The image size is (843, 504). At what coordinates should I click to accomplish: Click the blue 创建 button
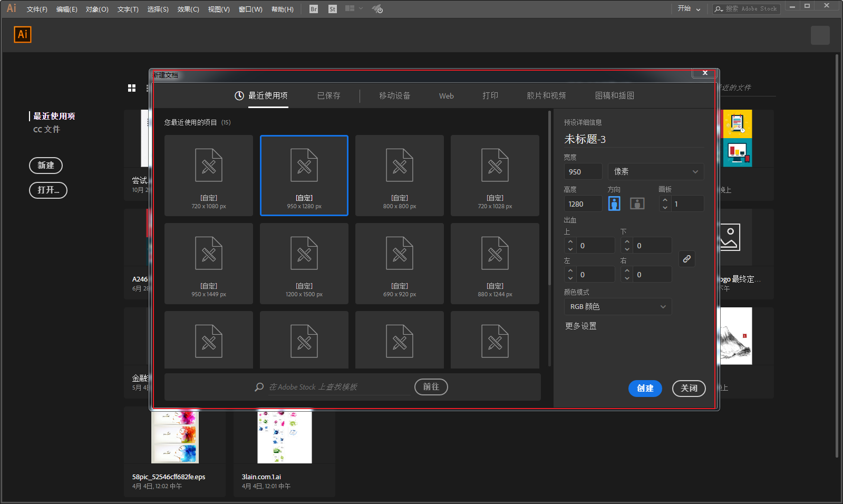(645, 389)
